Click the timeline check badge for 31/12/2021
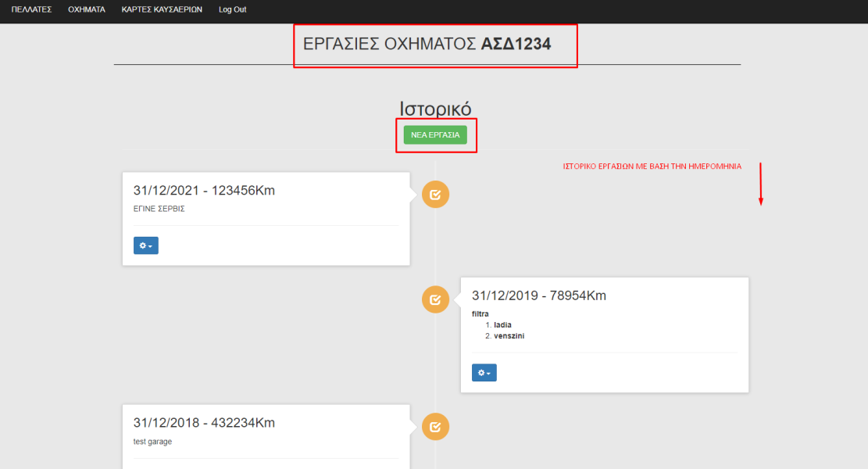Image resolution: width=868 pixels, height=469 pixels. [x=435, y=195]
